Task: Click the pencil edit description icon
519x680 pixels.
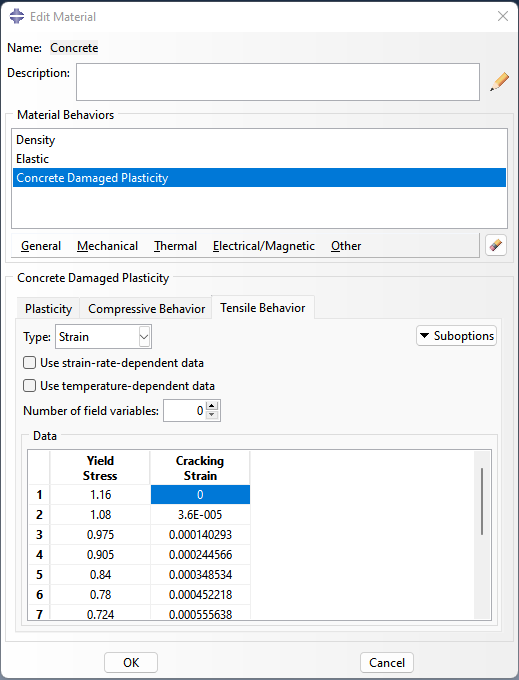Action: click(499, 82)
